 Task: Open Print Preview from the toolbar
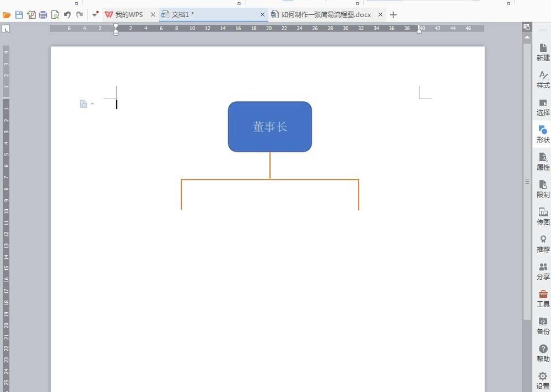tap(55, 14)
